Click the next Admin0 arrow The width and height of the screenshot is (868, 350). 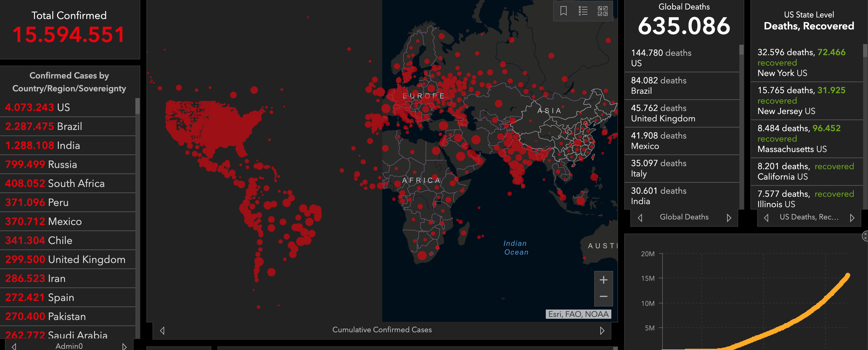(x=124, y=346)
